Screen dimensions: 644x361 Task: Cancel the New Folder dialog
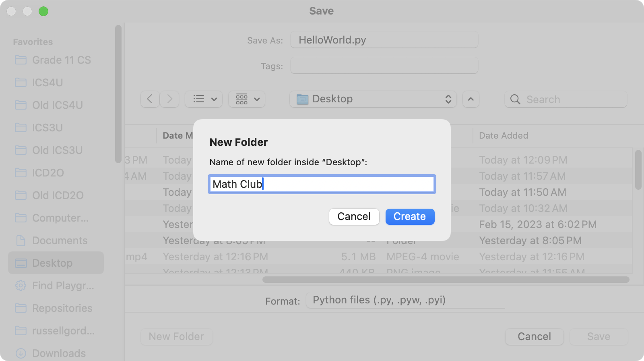(x=354, y=217)
